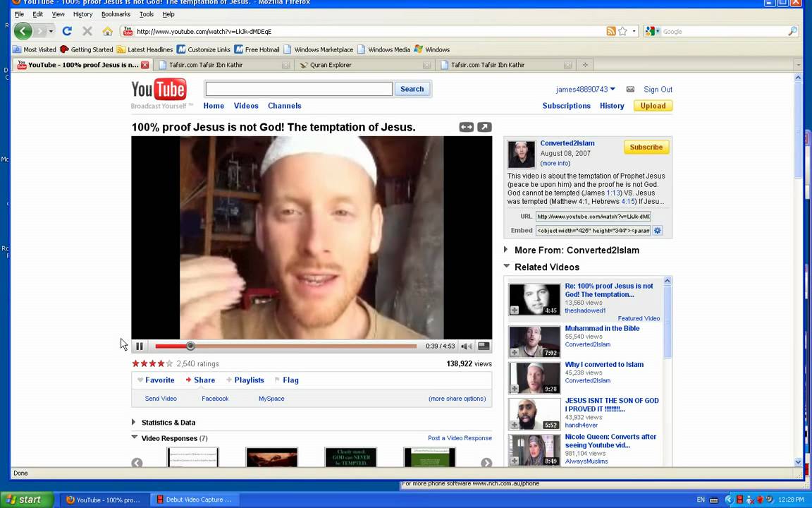The height and width of the screenshot is (508, 812).
Task: Click the YouTube search input field
Action: (299, 89)
